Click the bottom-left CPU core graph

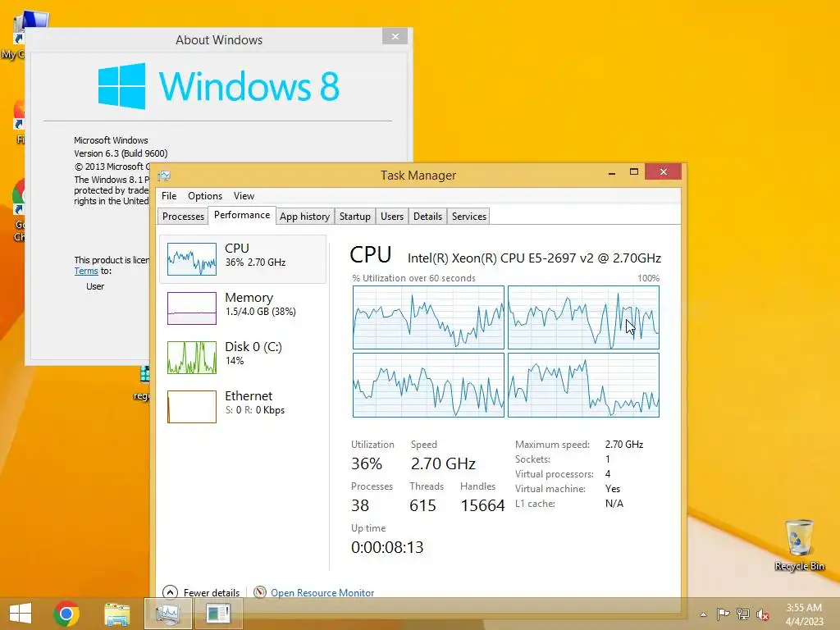coord(428,385)
